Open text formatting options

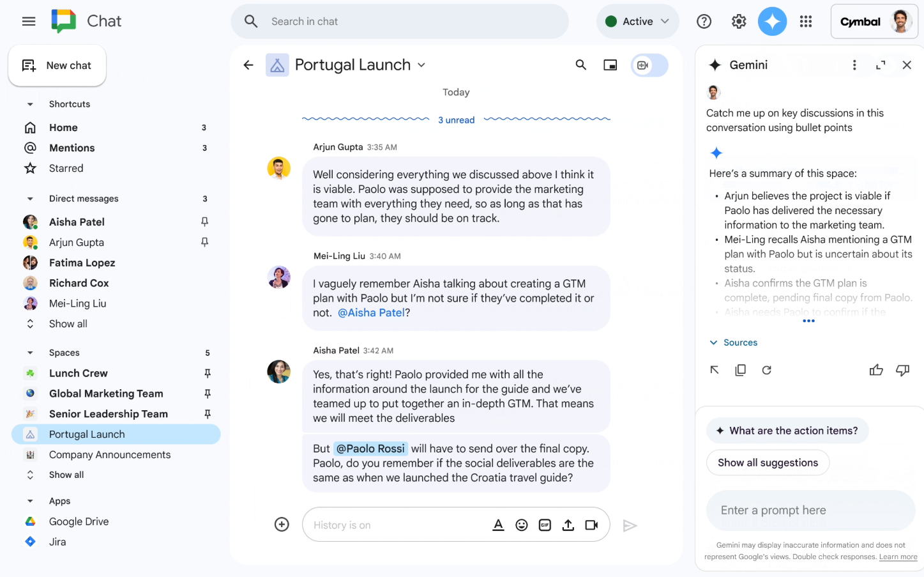point(498,525)
